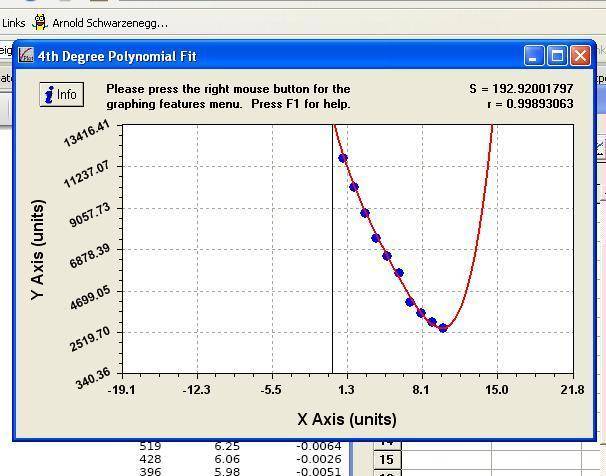Click the cell containing 6.25
Image resolution: width=606 pixels, height=476 pixels.
(227, 446)
